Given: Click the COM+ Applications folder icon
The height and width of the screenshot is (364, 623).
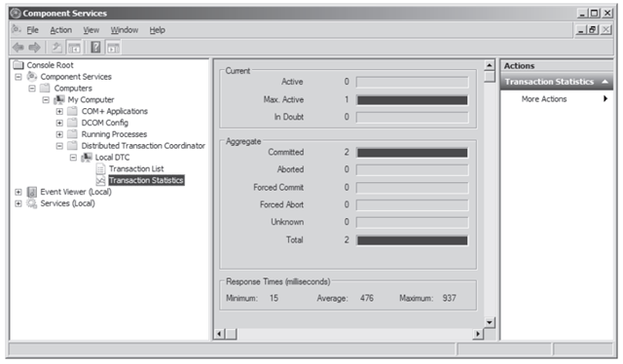Looking at the screenshot, I should pyautogui.click(x=72, y=111).
